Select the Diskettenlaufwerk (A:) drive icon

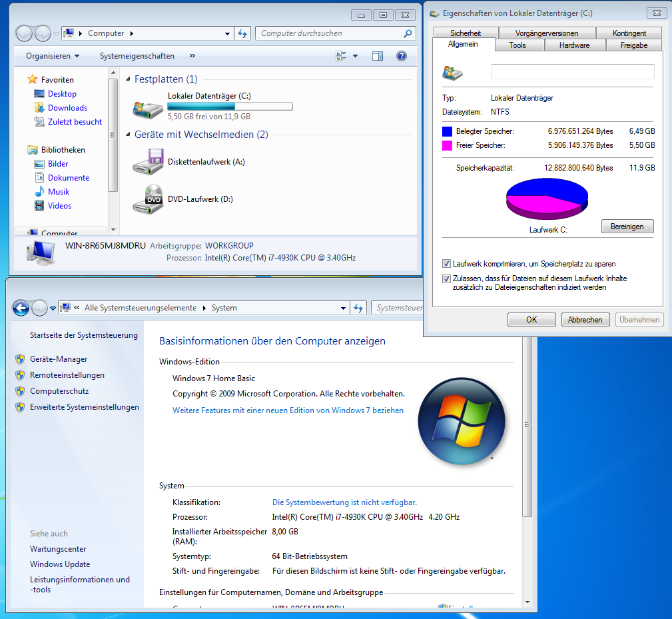click(x=148, y=162)
